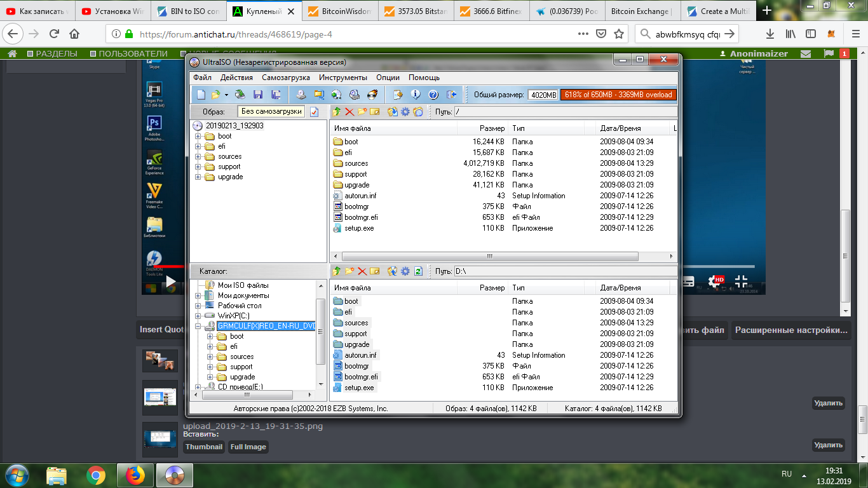868x488 pixels.
Task: Click gear Properties icon in image pane toolbar
Action: pos(405,112)
